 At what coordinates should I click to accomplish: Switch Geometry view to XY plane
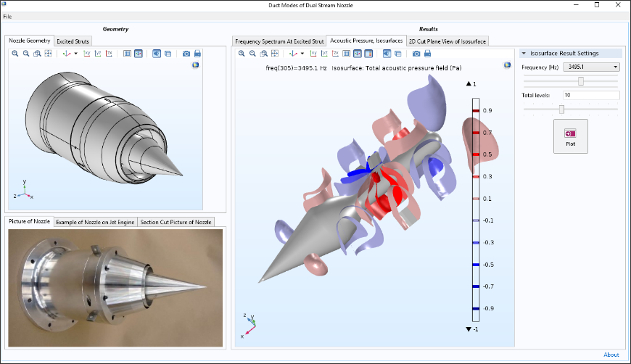coord(86,54)
